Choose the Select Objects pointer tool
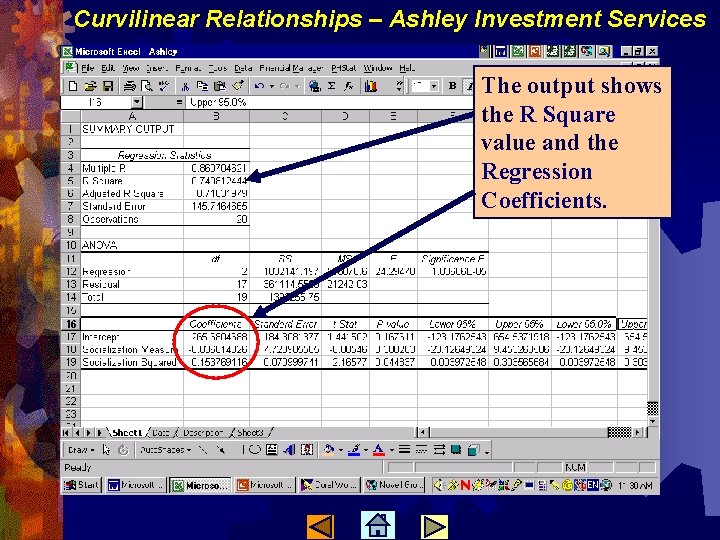 coord(107,450)
